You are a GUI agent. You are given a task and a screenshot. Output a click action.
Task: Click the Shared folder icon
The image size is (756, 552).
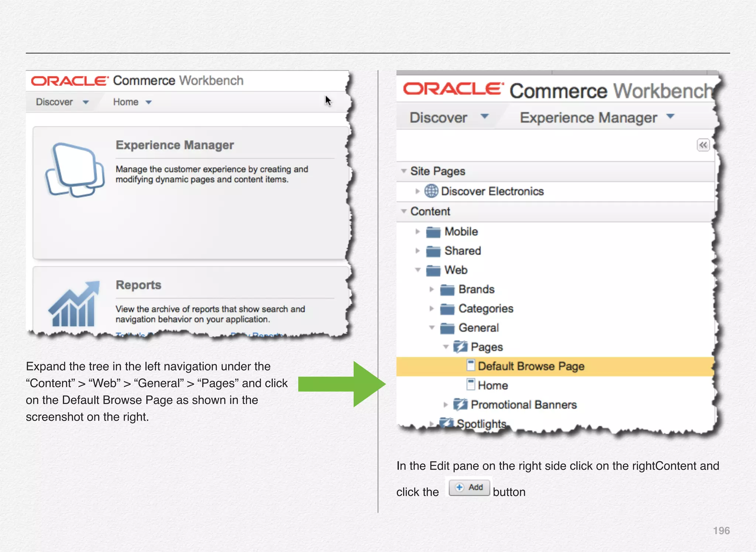[433, 251]
